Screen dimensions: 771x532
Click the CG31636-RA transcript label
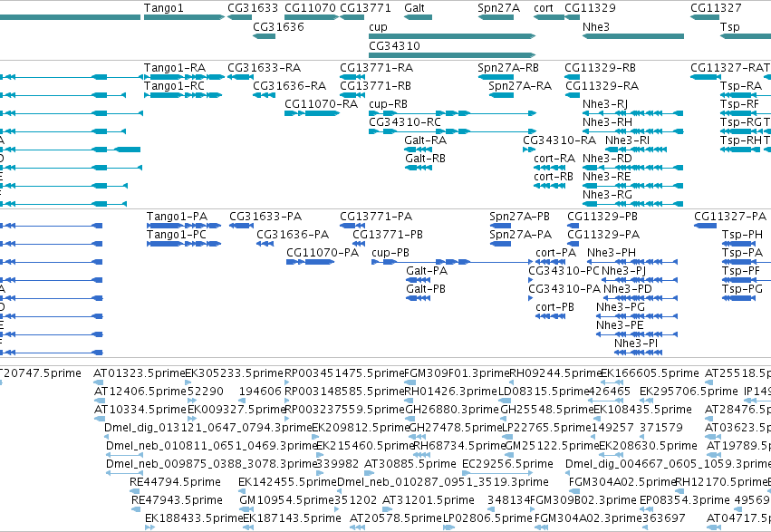point(290,85)
